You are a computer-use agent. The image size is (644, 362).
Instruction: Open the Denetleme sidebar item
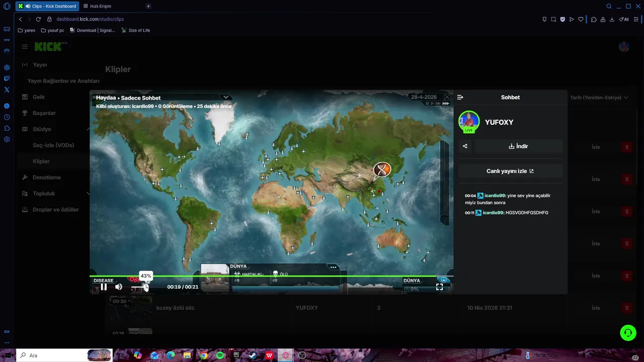tap(47, 177)
